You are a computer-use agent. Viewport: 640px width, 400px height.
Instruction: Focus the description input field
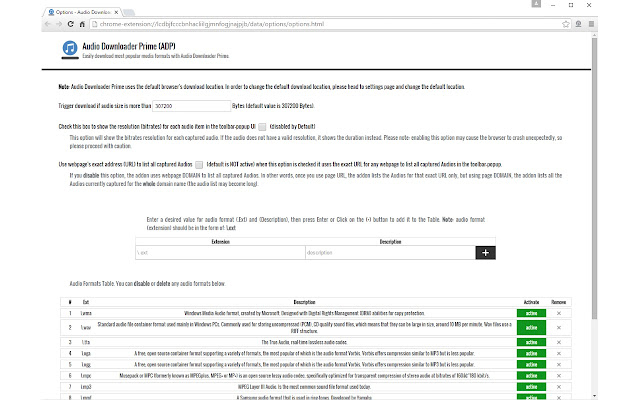390,253
